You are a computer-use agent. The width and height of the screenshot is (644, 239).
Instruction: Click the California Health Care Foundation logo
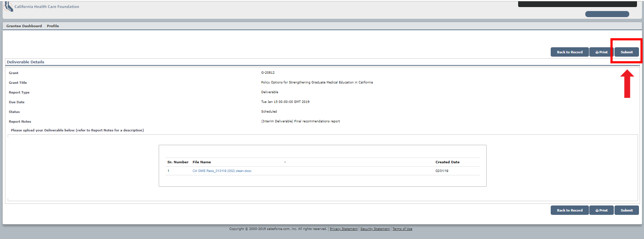click(8, 7)
